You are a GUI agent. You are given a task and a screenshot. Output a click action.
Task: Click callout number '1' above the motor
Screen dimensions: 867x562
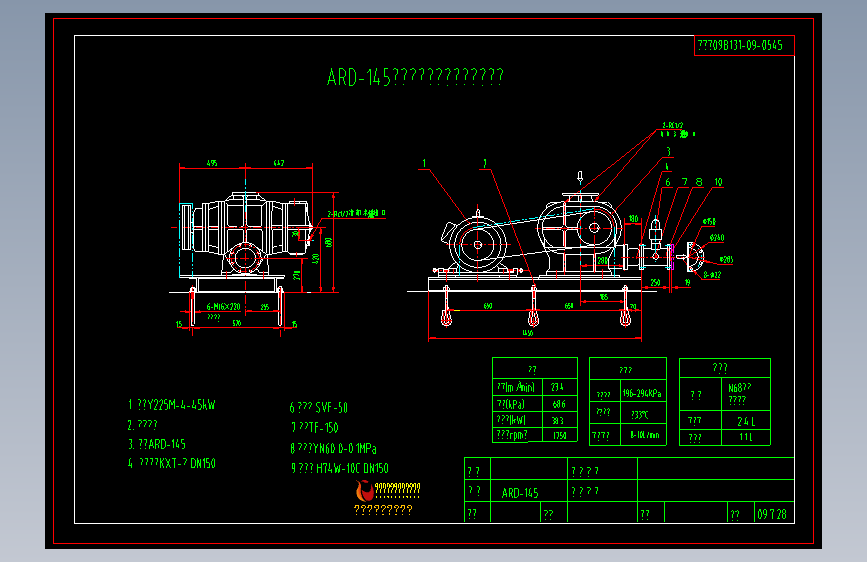point(424,163)
